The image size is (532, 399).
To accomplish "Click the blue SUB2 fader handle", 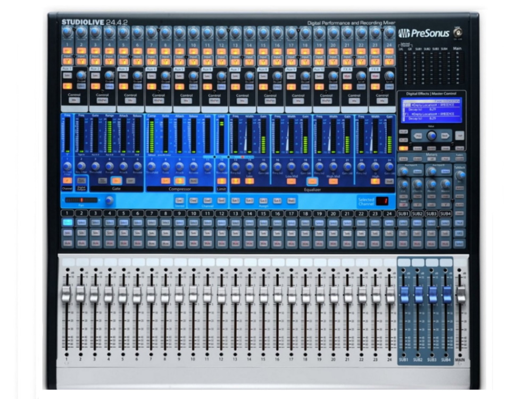I will click(x=419, y=294).
